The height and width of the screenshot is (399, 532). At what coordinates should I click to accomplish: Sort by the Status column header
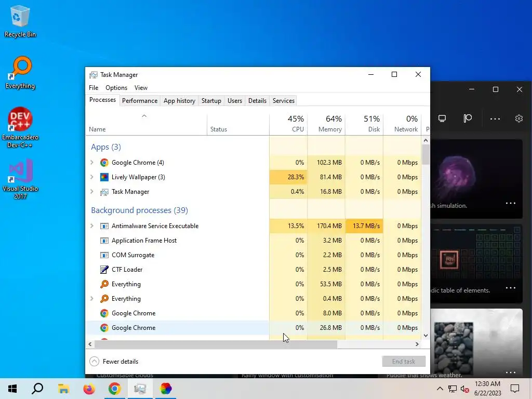pos(238,124)
